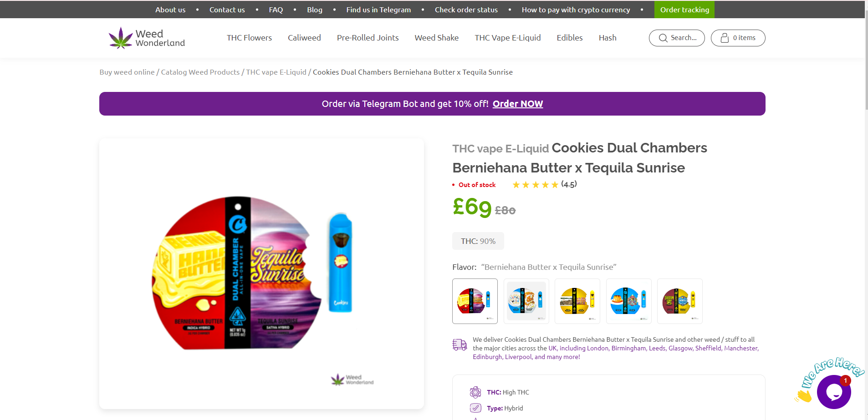Follow the Order NOW banner link
The width and height of the screenshot is (868, 420).
pyautogui.click(x=518, y=104)
